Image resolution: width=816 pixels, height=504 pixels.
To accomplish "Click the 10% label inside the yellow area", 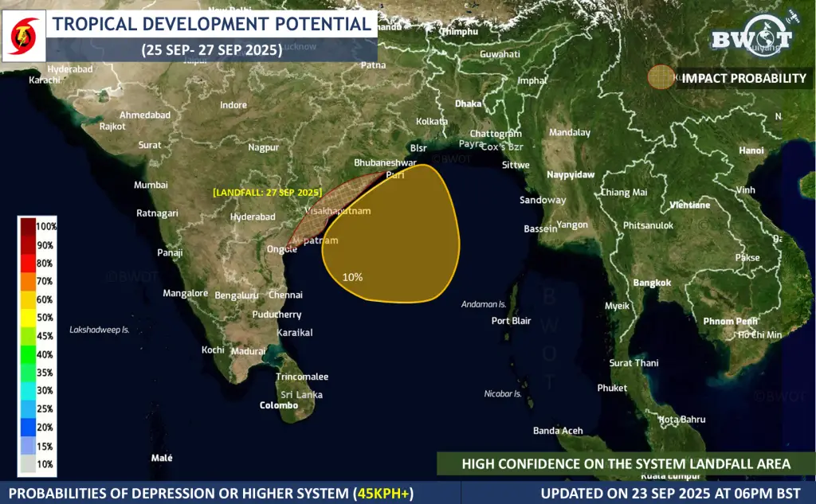I will pos(352,277).
